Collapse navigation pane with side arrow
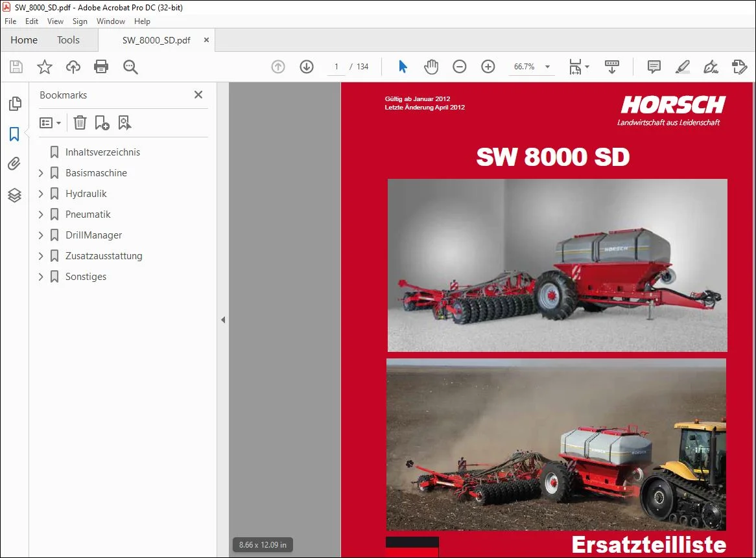Screen dimensions: 756x558 [x=223, y=320]
